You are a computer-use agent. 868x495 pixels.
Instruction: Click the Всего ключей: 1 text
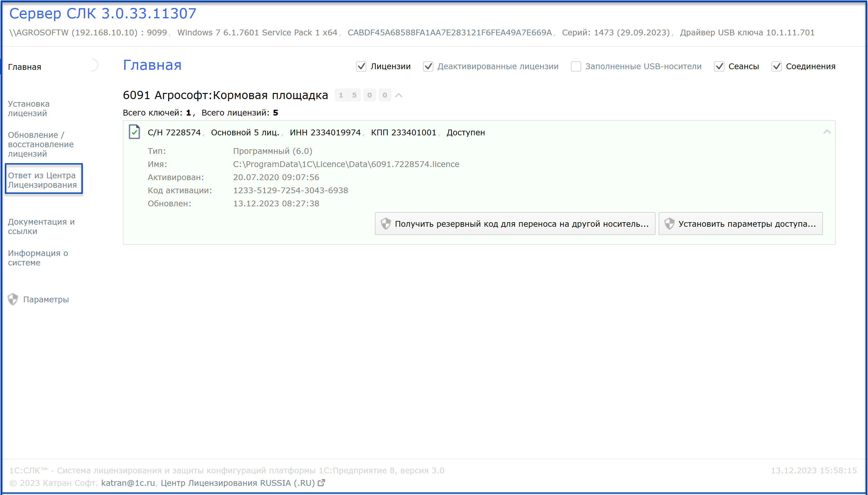click(157, 112)
